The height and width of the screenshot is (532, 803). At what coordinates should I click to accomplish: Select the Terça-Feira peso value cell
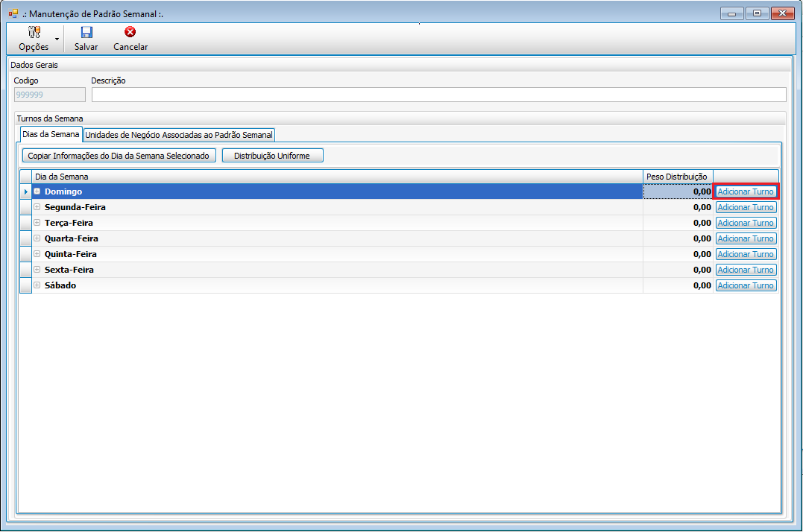click(x=678, y=223)
